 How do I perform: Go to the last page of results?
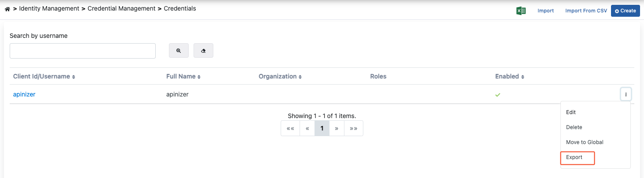pos(353,128)
